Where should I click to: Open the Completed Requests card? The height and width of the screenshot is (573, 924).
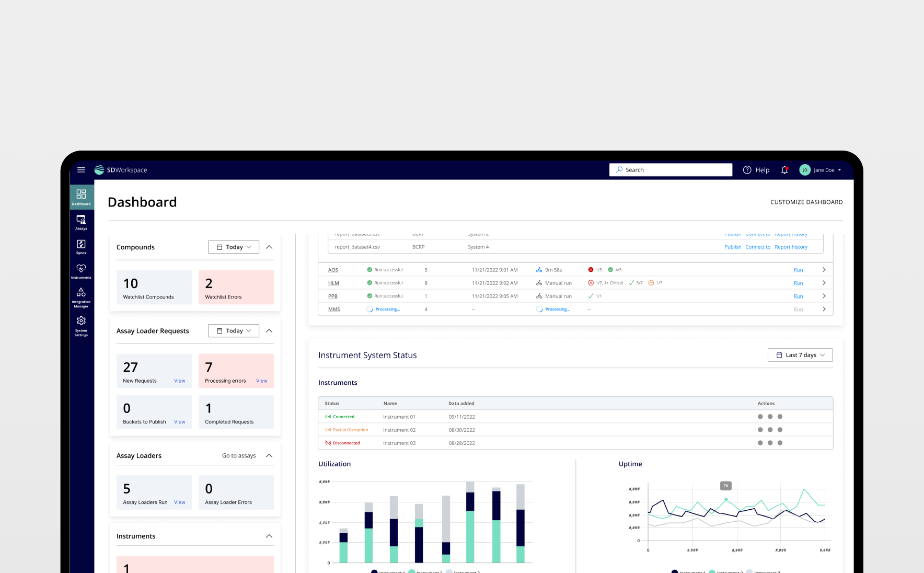tap(236, 412)
